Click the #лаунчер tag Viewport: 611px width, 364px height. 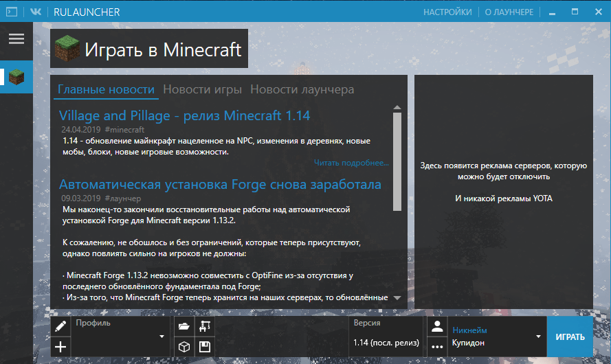[123, 198]
